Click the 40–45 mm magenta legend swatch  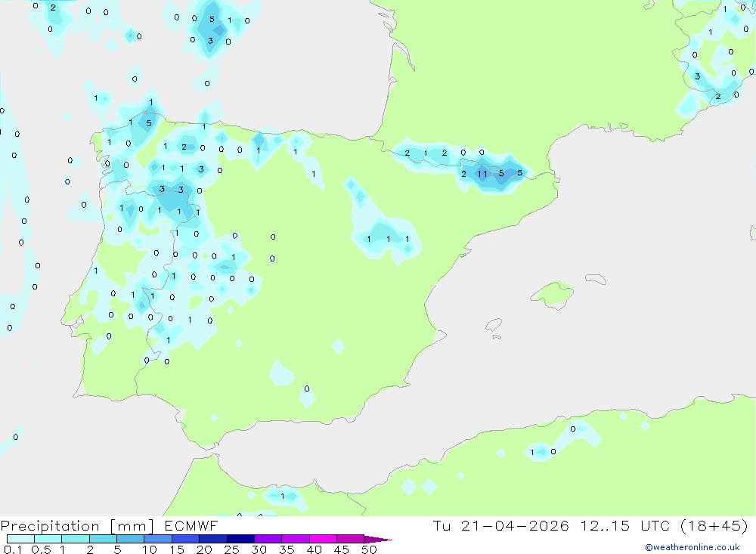coord(323,539)
